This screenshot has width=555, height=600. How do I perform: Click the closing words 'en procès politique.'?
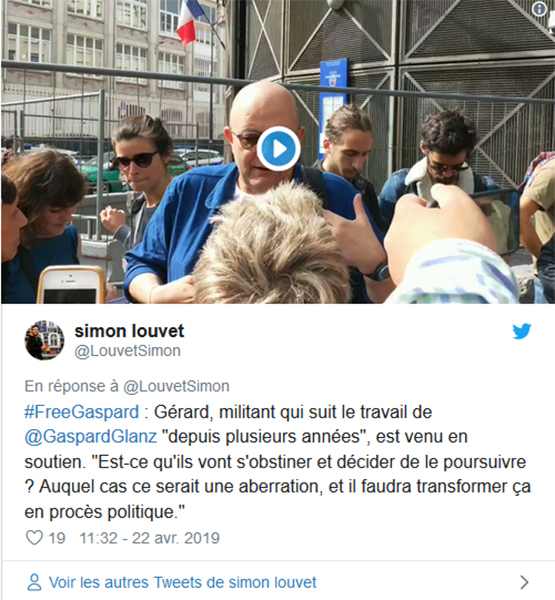[x=104, y=512]
